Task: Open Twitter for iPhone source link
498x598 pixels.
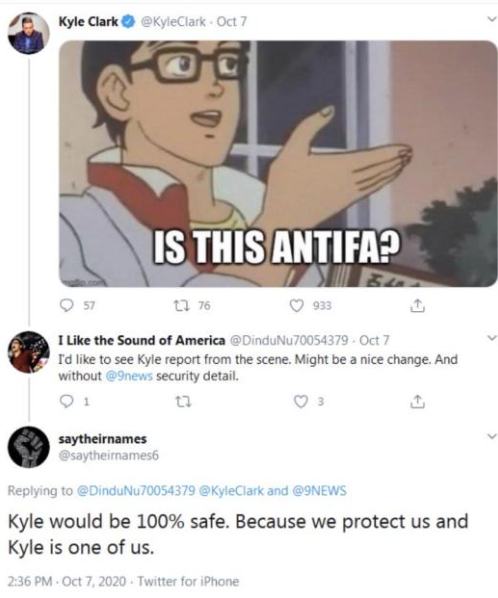Action: (188, 581)
